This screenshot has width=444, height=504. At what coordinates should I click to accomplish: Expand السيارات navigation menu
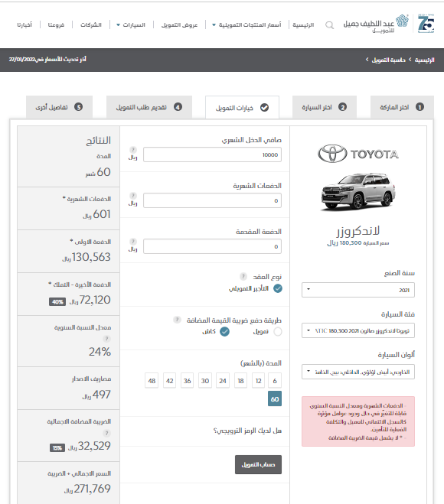point(131,24)
